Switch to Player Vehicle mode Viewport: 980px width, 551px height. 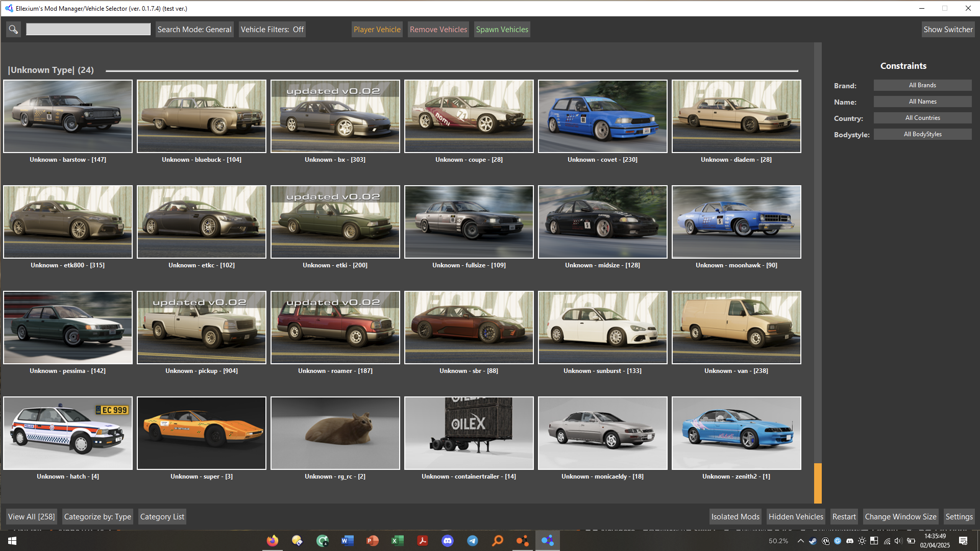(x=377, y=30)
